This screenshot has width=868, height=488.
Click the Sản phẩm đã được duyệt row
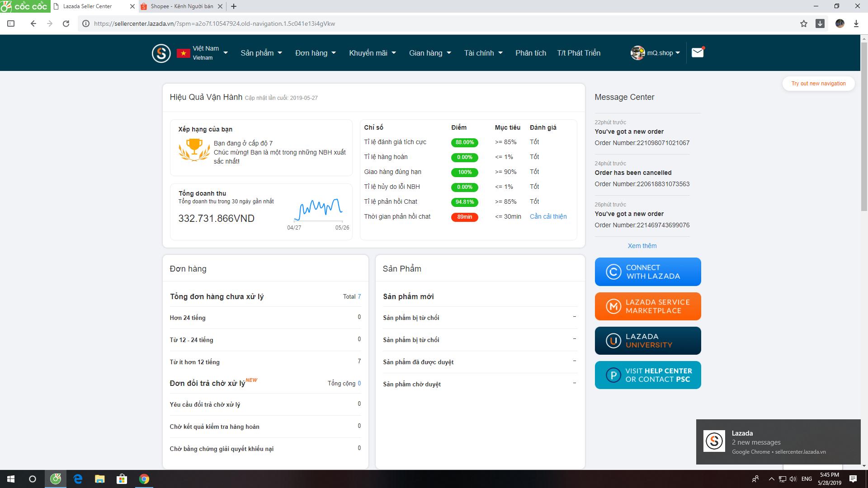480,362
